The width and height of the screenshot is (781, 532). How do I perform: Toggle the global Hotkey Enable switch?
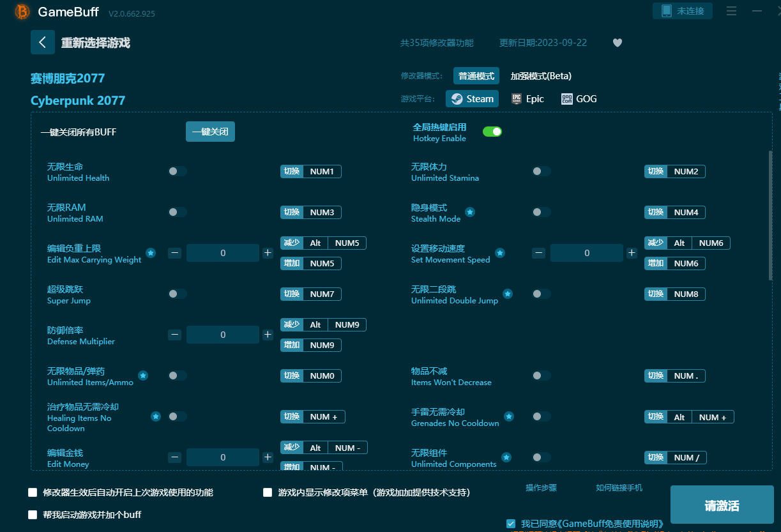tap(492, 132)
